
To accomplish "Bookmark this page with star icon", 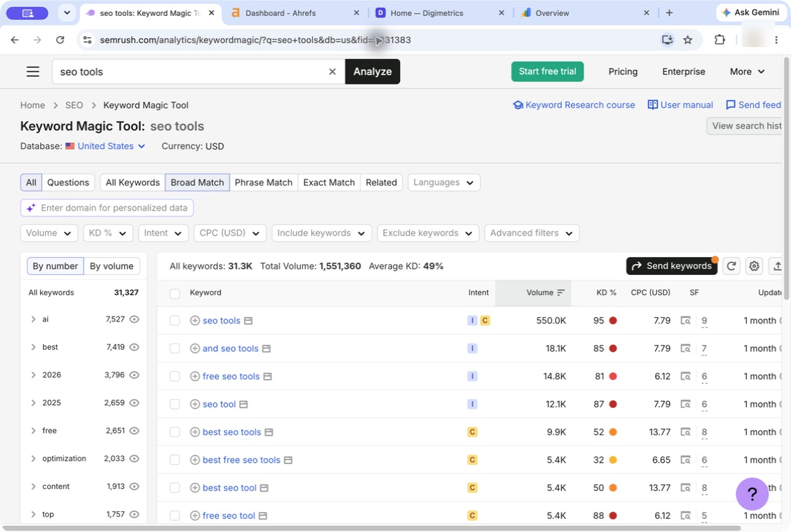I will (x=688, y=40).
